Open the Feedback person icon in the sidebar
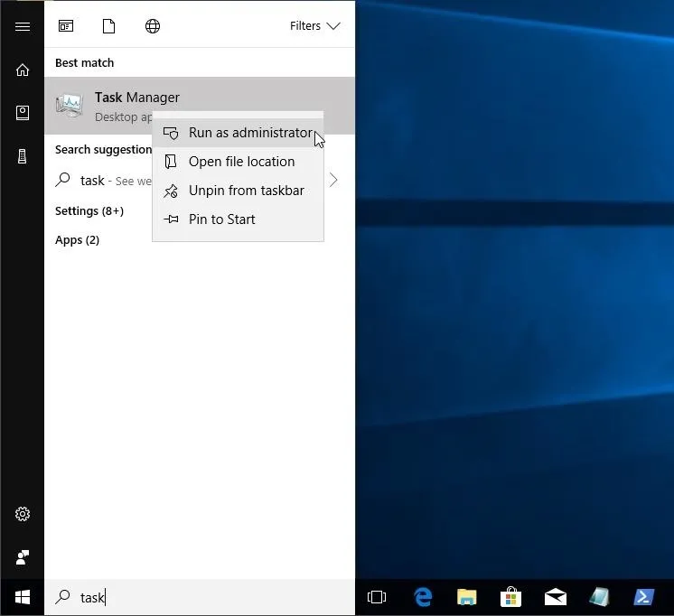The height and width of the screenshot is (616, 674). (x=23, y=557)
